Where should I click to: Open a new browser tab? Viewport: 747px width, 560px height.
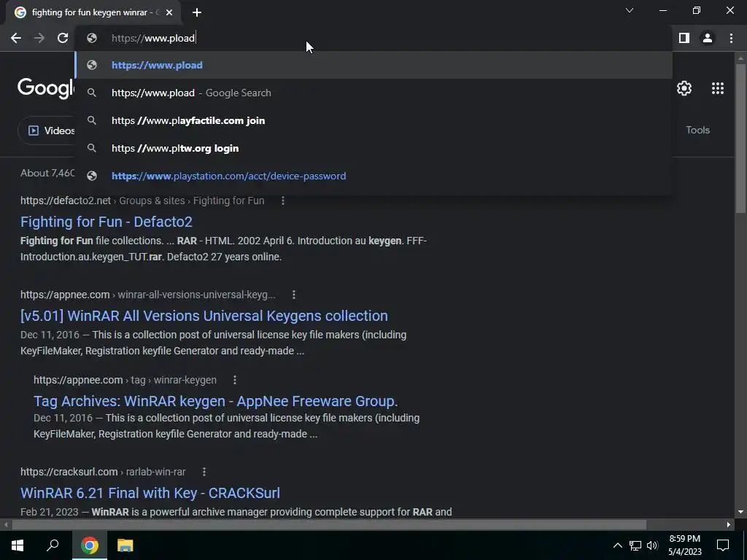[x=197, y=12]
